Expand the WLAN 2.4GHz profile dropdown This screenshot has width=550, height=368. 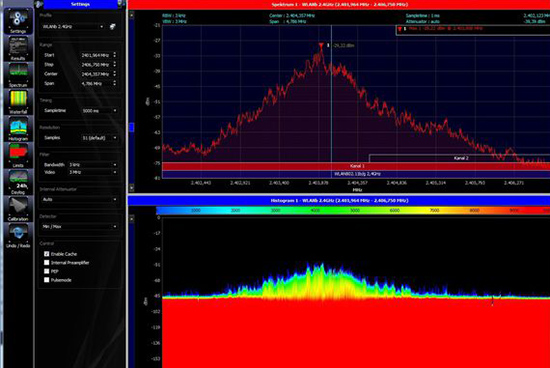pyautogui.click(x=73, y=27)
